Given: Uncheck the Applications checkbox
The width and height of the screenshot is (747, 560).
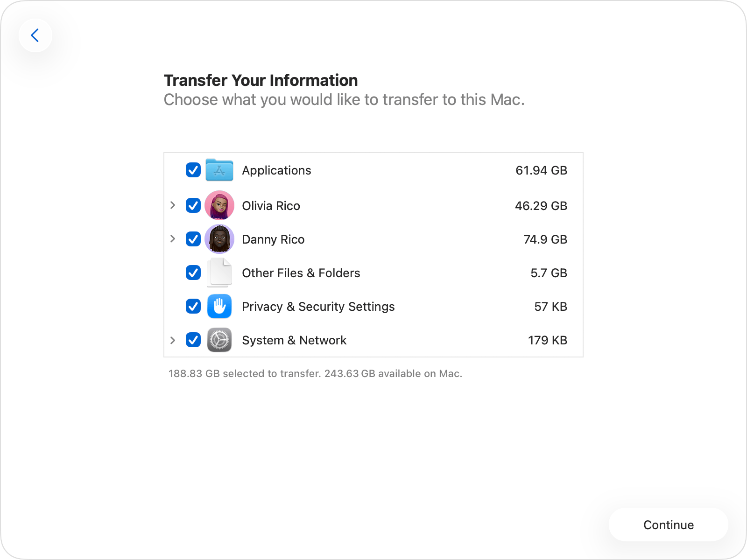Looking at the screenshot, I should (193, 170).
